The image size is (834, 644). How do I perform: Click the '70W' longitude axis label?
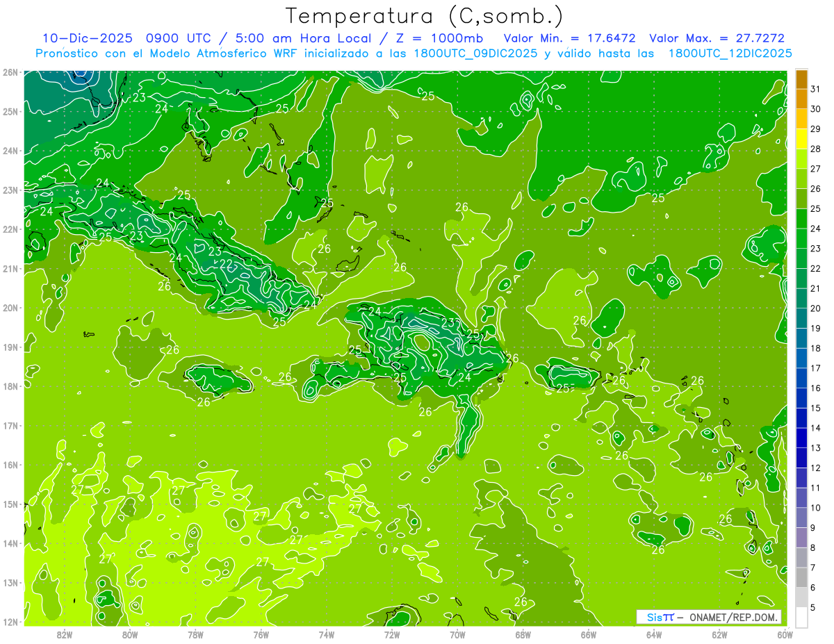tap(457, 634)
